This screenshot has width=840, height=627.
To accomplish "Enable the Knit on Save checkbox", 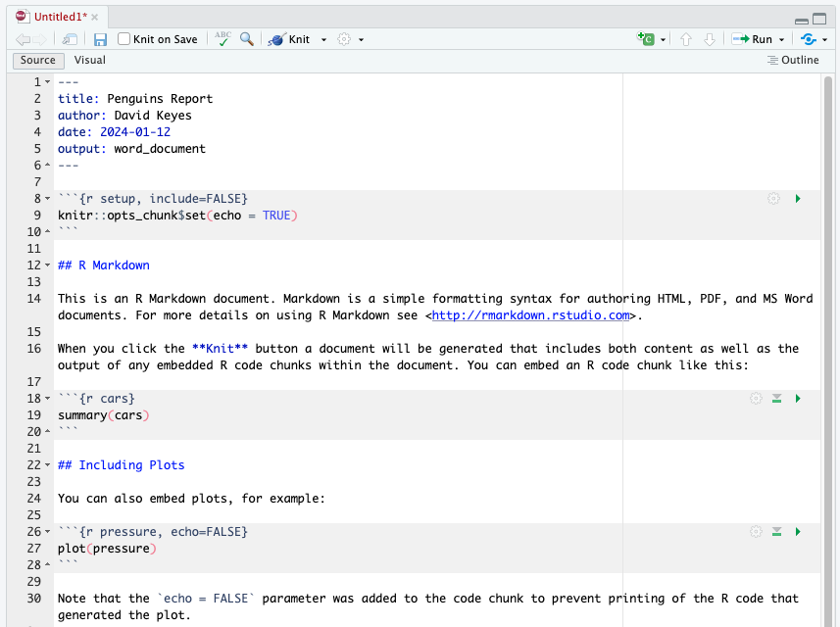I will [x=124, y=39].
